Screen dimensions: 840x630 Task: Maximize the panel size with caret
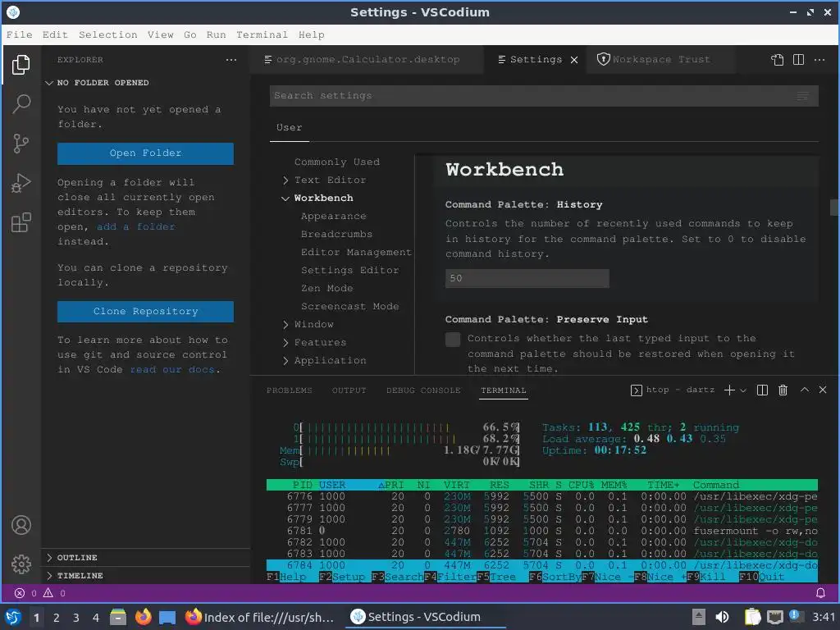[x=805, y=390]
